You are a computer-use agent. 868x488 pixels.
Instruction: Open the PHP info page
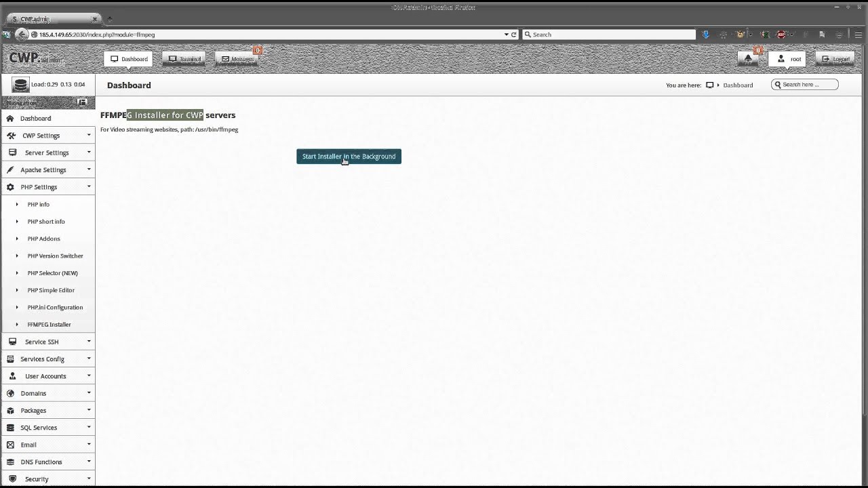[x=38, y=205]
